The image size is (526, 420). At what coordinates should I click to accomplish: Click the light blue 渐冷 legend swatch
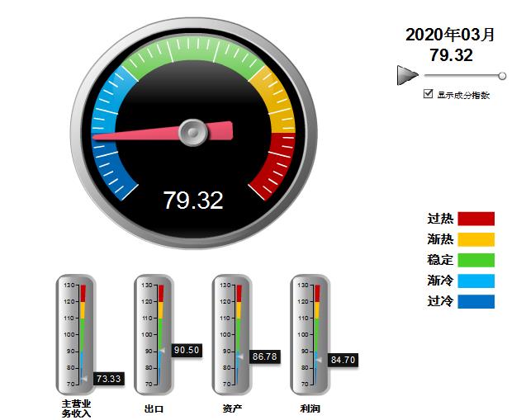pyautogui.click(x=476, y=281)
